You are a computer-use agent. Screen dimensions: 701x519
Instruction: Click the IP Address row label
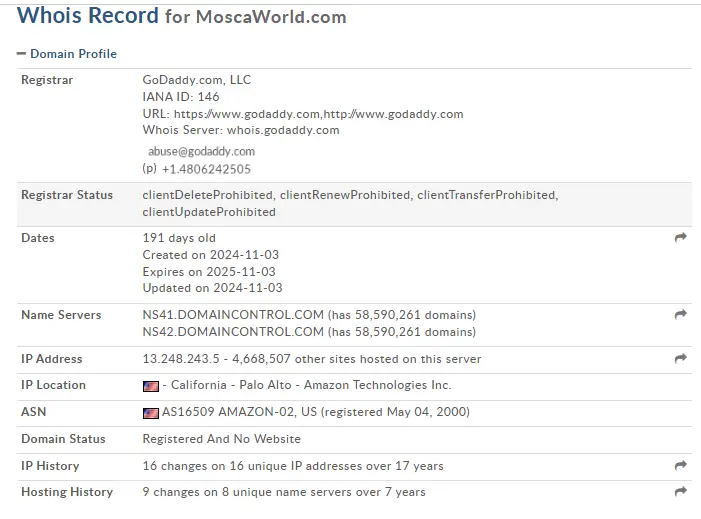[x=52, y=359]
